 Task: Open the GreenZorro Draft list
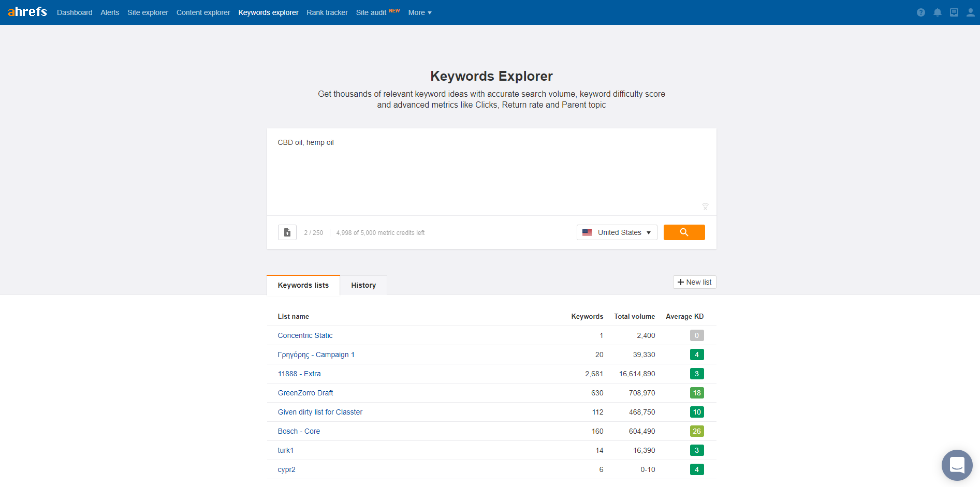pyautogui.click(x=305, y=393)
